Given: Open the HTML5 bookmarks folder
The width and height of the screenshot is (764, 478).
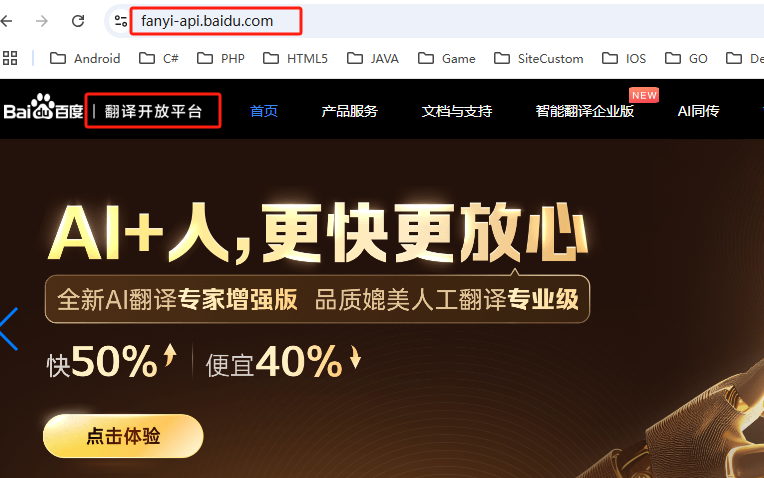Looking at the screenshot, I should (295, 58).
